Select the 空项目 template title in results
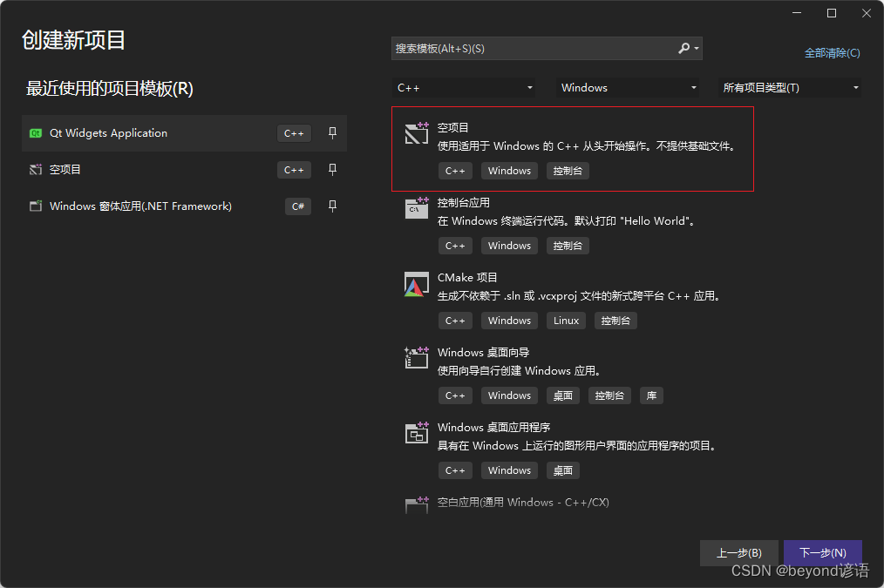Viewport: 884px width, 588px height. click(x=452, y=128)
